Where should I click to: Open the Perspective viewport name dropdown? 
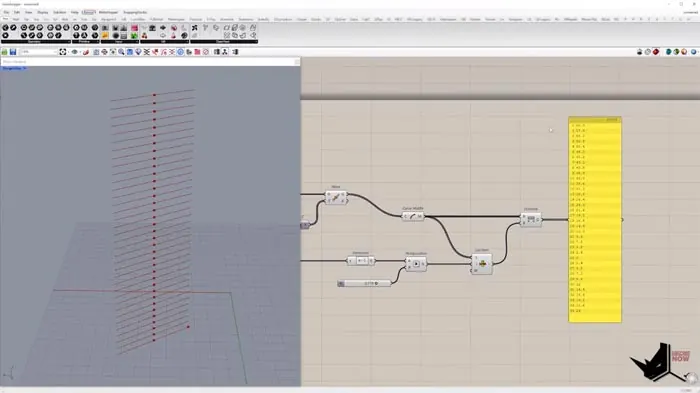click(x=14, y=68)
